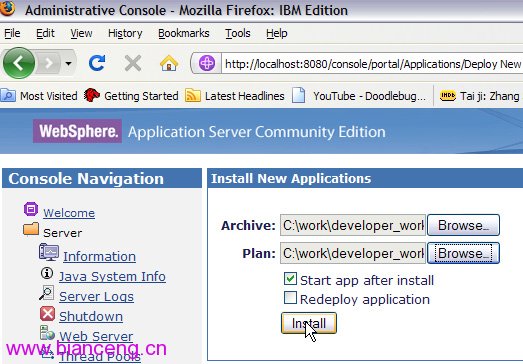Open the Shutdown link

pos(91,316)
